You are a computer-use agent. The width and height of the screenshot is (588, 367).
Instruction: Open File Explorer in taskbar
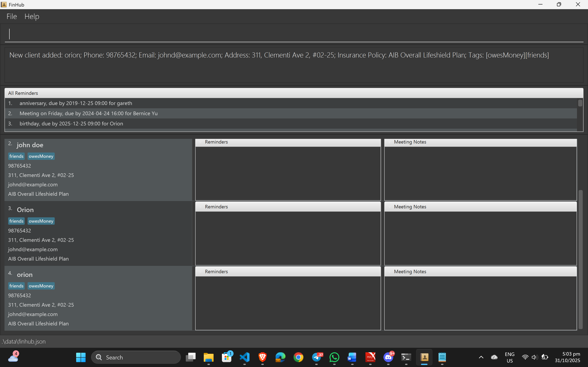[x=208, y=357]
